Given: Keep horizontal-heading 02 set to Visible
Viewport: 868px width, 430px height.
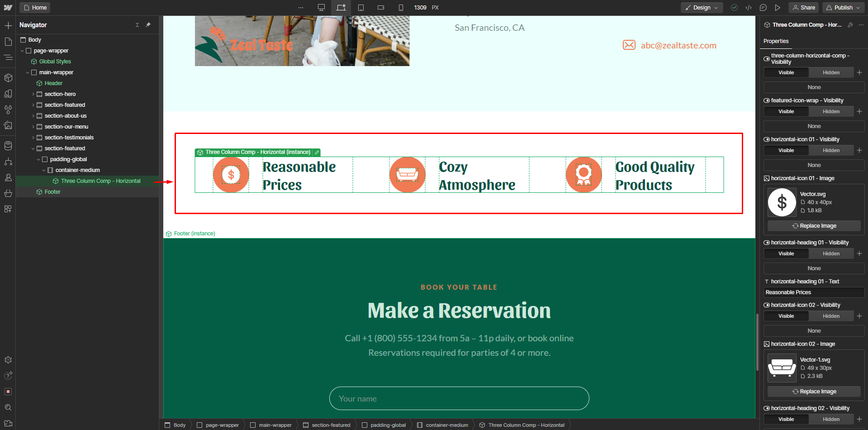Looking at the screenshot, I should (786, 419).
